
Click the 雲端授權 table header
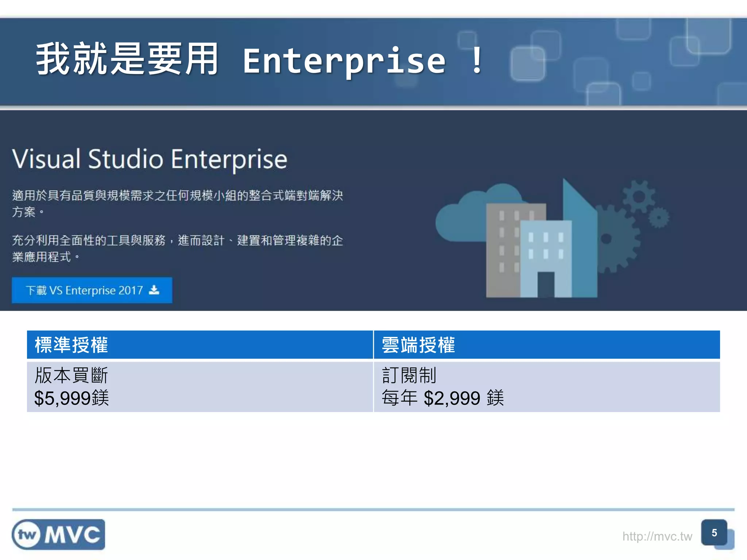tap(547, 345)
